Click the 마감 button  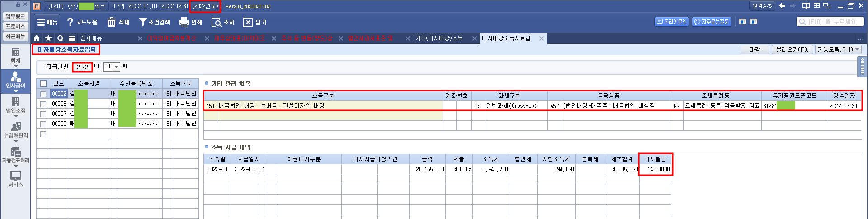click(755, 50)
